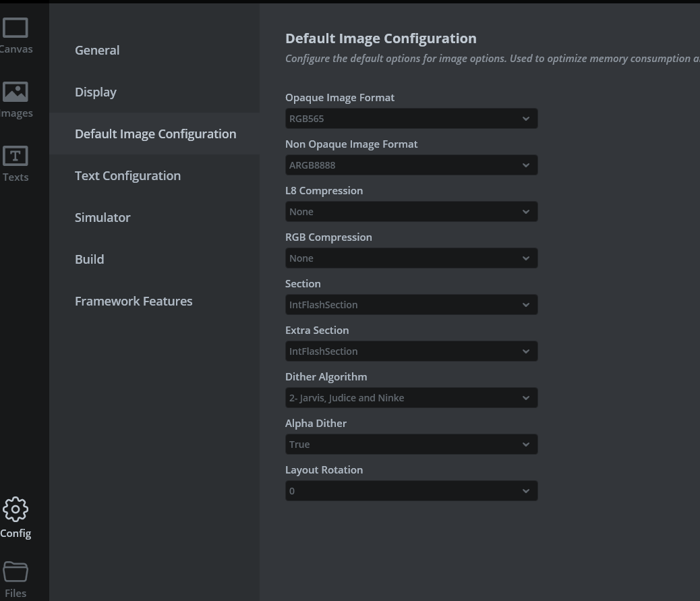Image resolution: width=700 pixels, height=601 pixels.
Task: Open RGB Compression dropdown
Action: (x=411, y=258)
